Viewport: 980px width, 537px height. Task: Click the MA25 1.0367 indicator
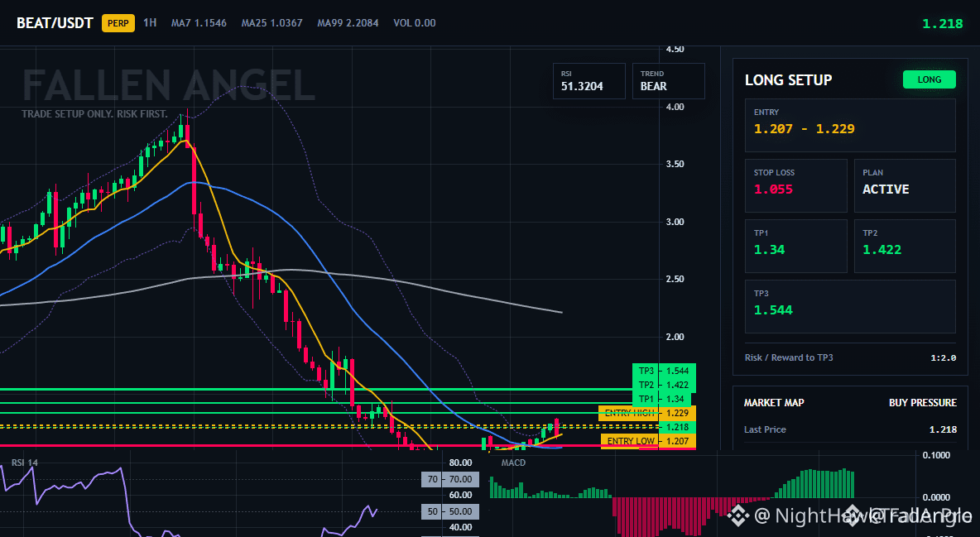[x=271, y=23]
